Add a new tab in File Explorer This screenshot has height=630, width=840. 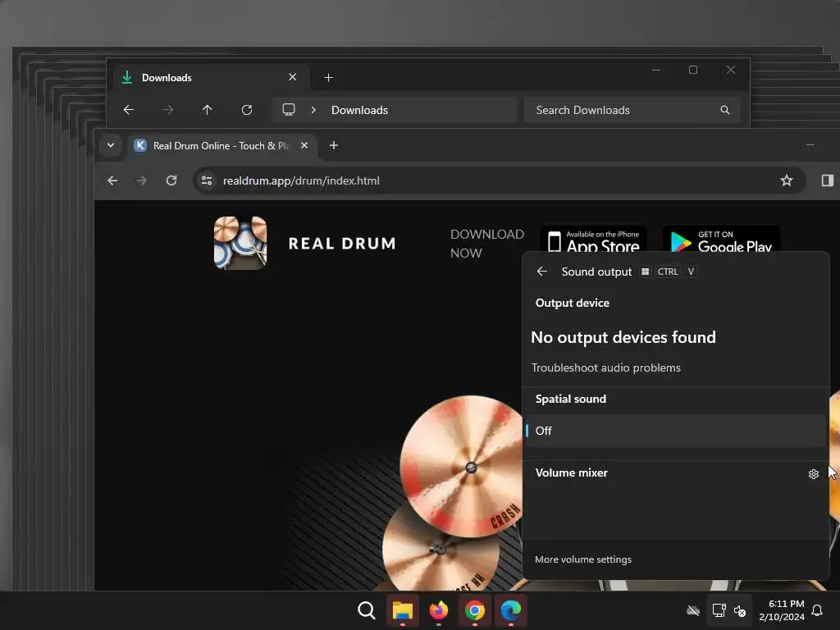(x=328, y=78)
